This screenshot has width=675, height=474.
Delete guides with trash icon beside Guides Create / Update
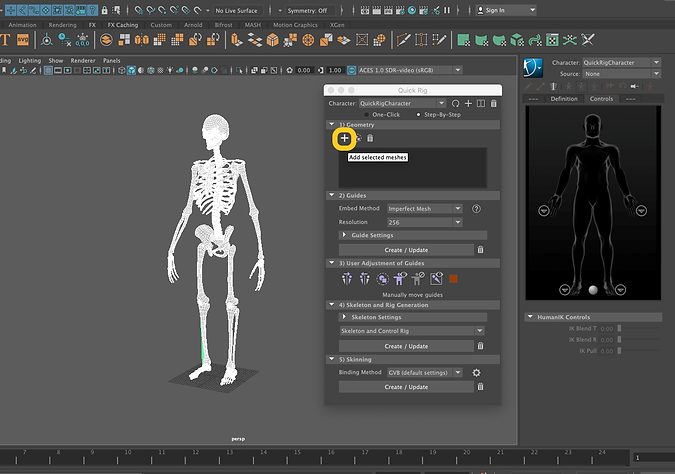click(x=480, y=250)
